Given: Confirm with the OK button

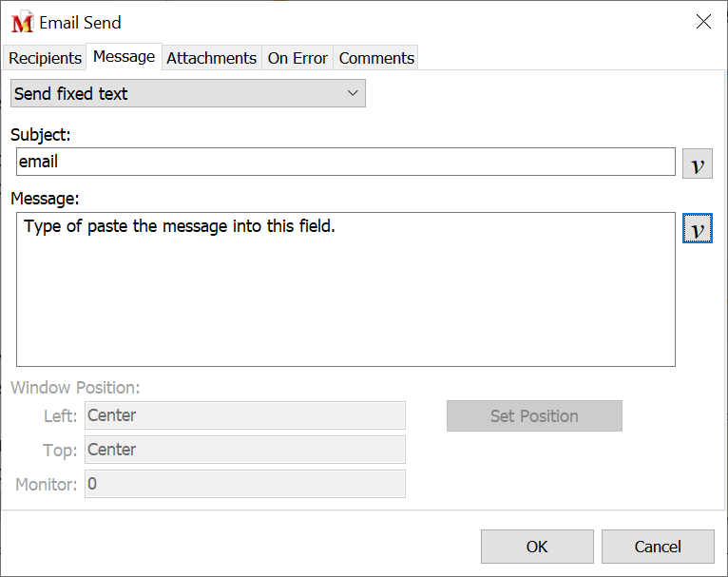Looking at the screenshot, I should [537, 547].
